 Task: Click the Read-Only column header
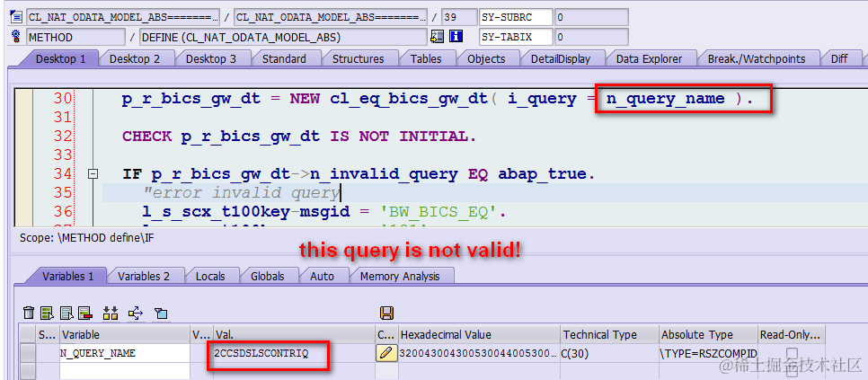pos(791,335)
